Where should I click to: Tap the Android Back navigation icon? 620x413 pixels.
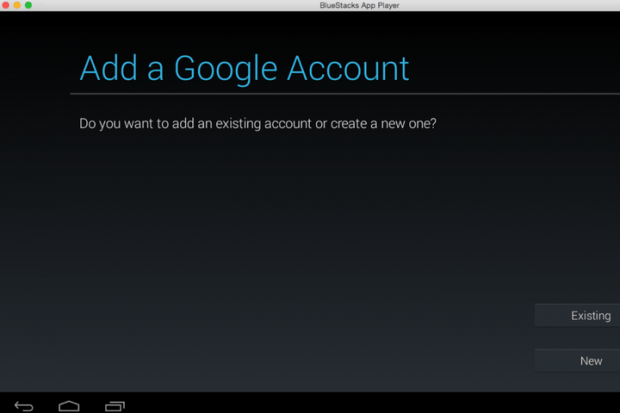point(24,406)
